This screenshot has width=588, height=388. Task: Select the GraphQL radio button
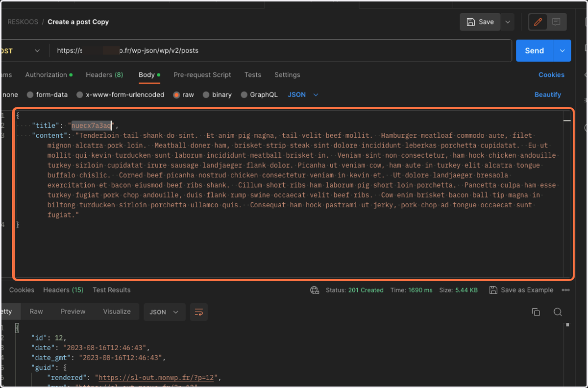[244, 95]
